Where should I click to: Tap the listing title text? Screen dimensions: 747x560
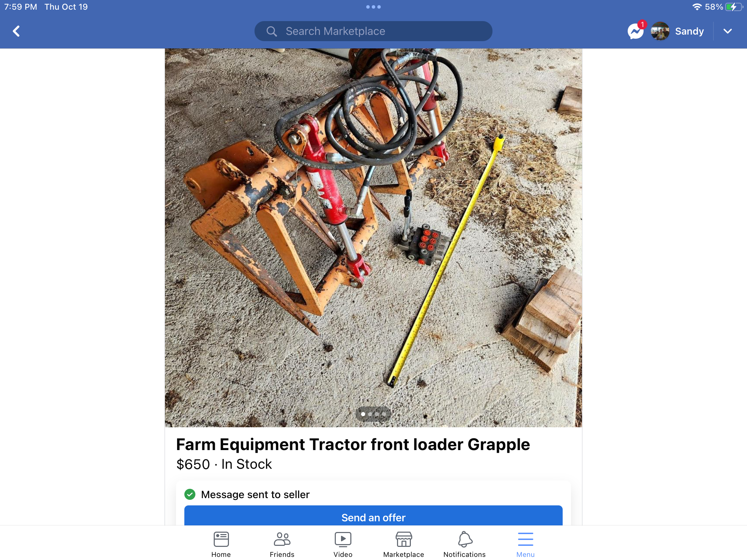point(353,445)
